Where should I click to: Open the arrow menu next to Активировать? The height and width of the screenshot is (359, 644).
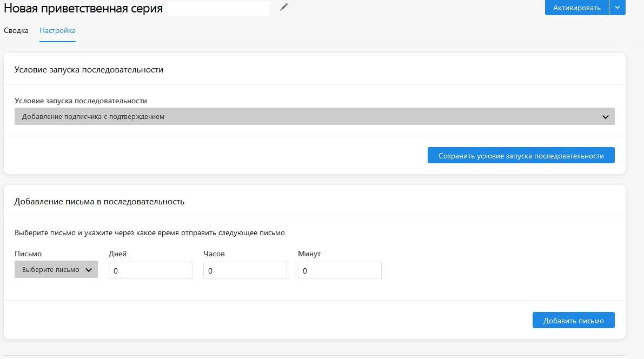click(618, 8)
